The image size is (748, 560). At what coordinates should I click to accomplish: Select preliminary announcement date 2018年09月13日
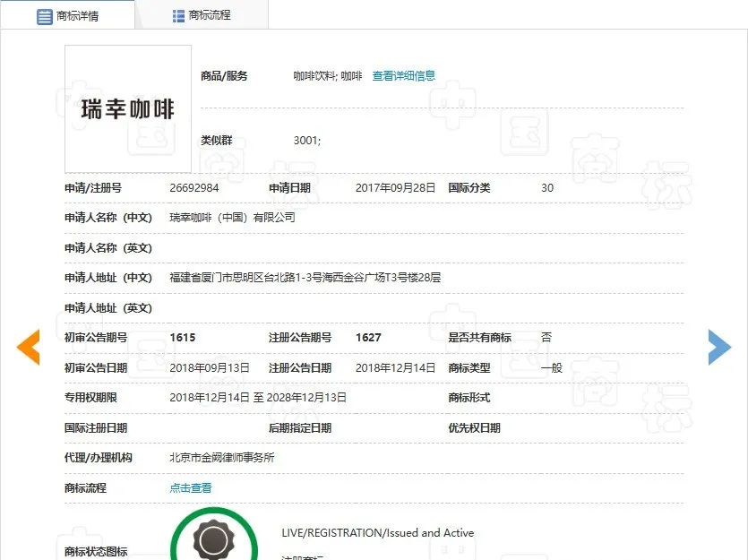[210, 367]
